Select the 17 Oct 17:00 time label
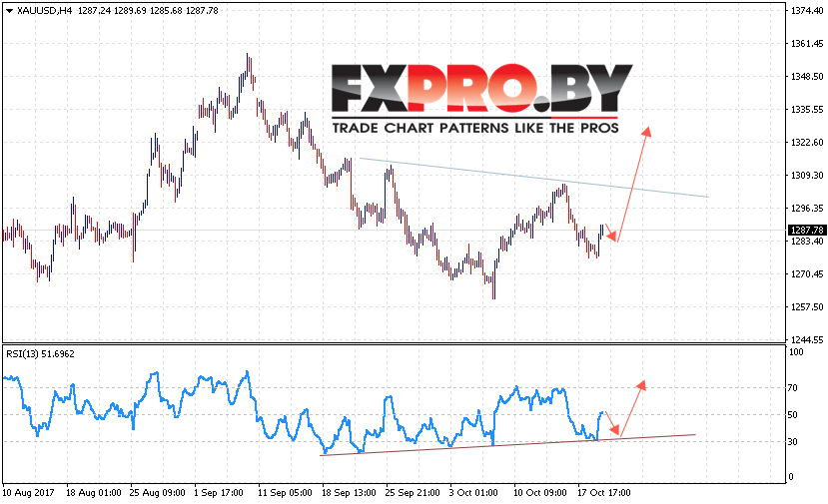Image resolution: width=828 pixels, height=504 pixels. click(x=603, y=493)
